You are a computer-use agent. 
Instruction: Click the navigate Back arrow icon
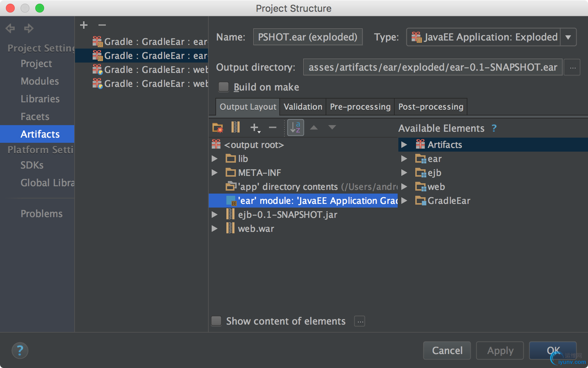click(10, 28)
